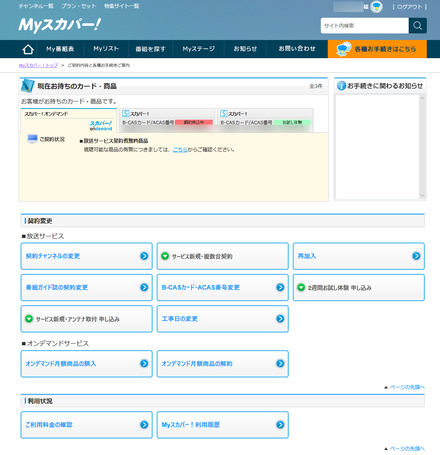Click the info icon by お手続きに関わるお知らせ

341,86
